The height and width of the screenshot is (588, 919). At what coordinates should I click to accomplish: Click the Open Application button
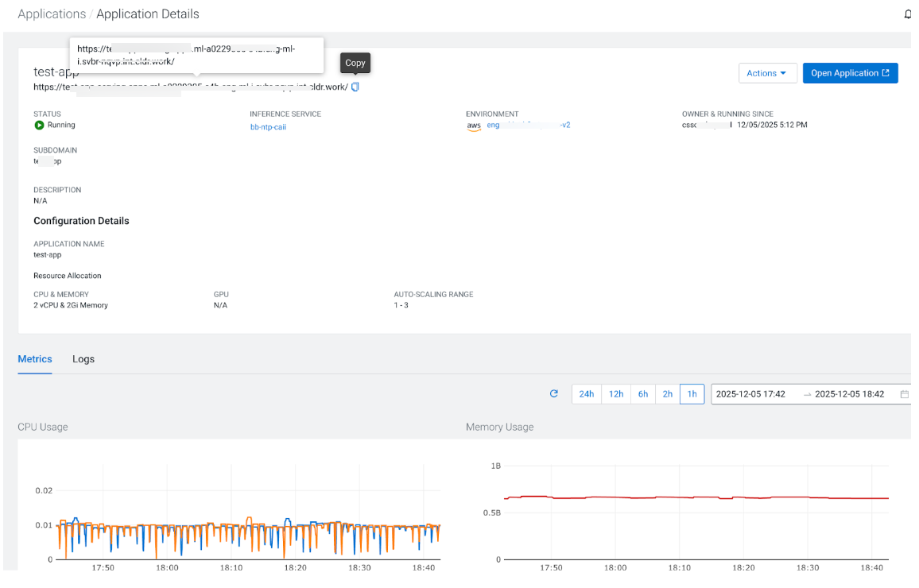(850, 73)
